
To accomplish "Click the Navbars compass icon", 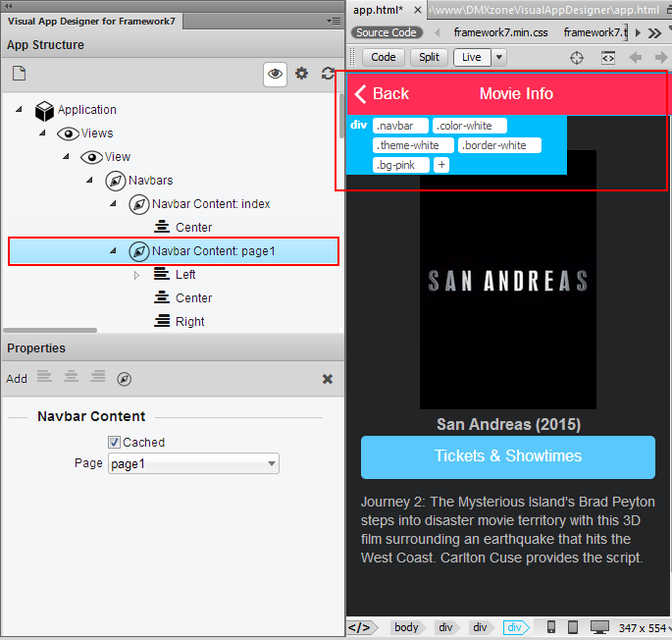I will pyautogui.click(x=116, y=181).
